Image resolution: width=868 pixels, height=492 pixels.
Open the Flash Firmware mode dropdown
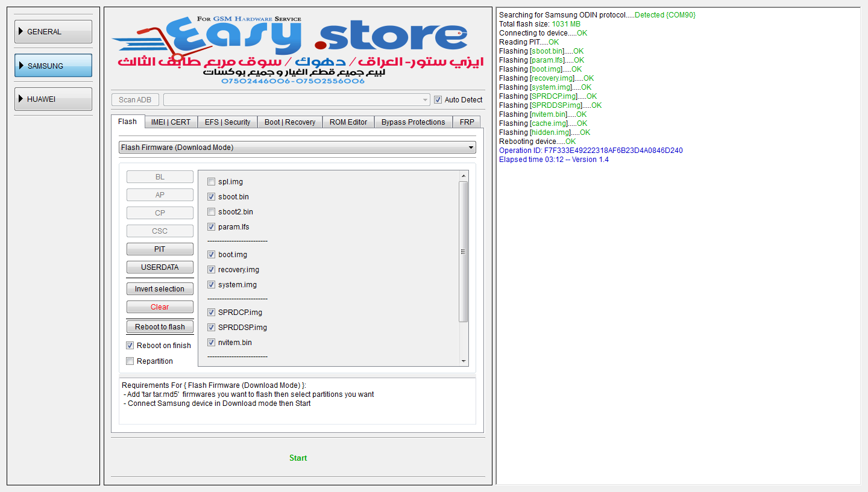[297, 148]
